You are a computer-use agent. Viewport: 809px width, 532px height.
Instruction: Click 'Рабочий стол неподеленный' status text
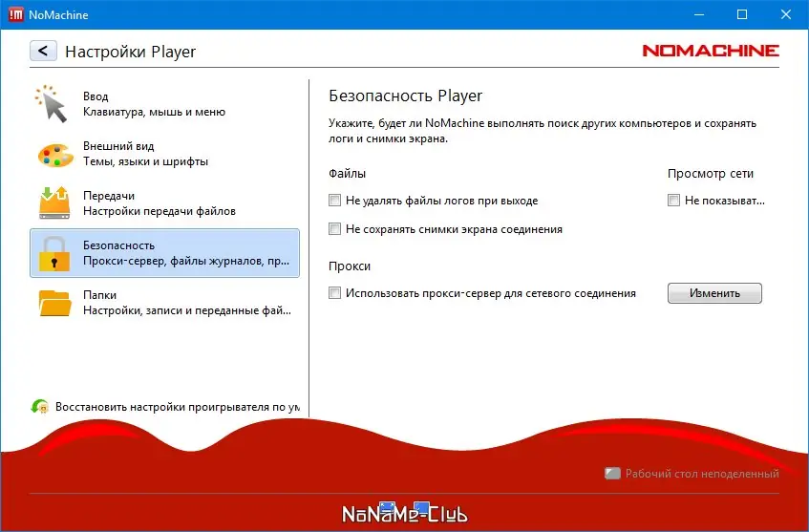[702, 473]
